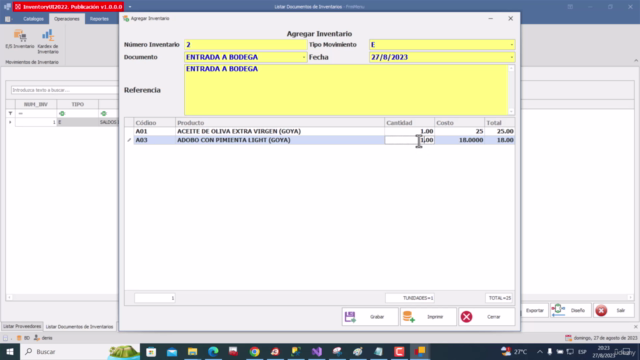Screen dimensions: 640x360
Task: Click the Producto column header
Action: 280,122
